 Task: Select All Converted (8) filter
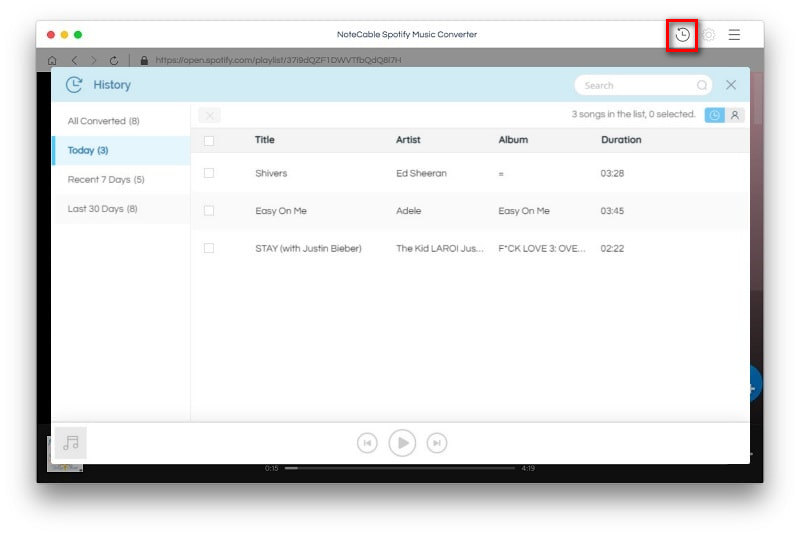pos(121,121)
